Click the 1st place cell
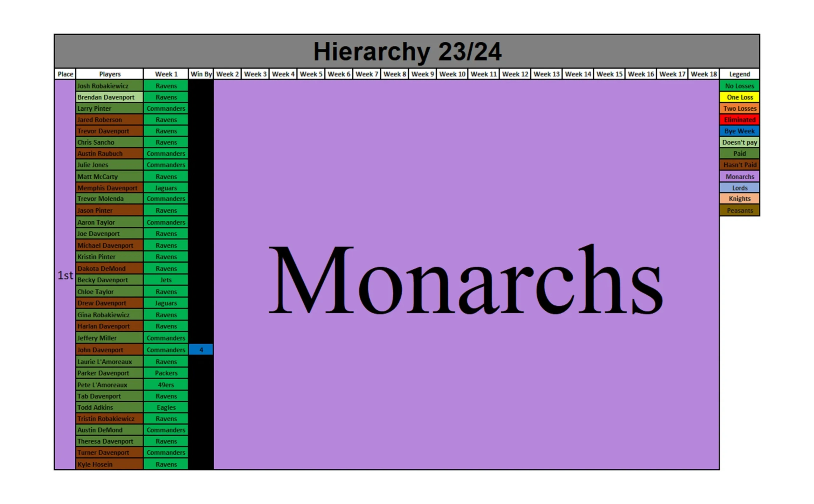814x504 pixels. click(65, 275)
